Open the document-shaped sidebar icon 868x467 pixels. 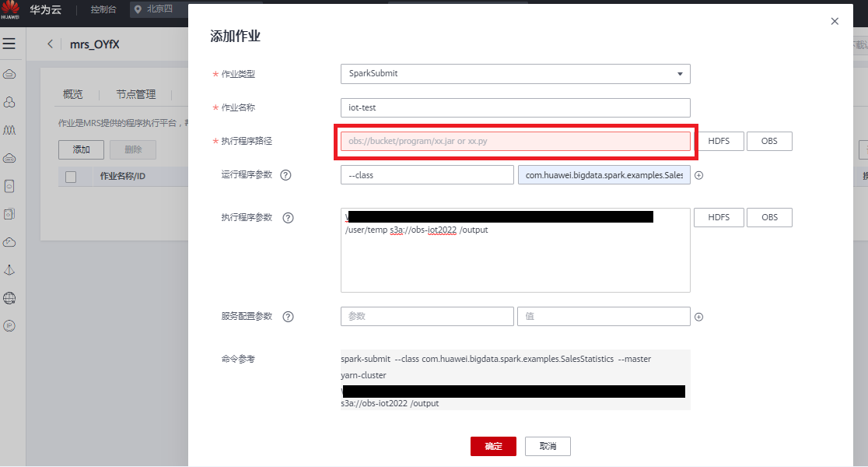[9, 186]
